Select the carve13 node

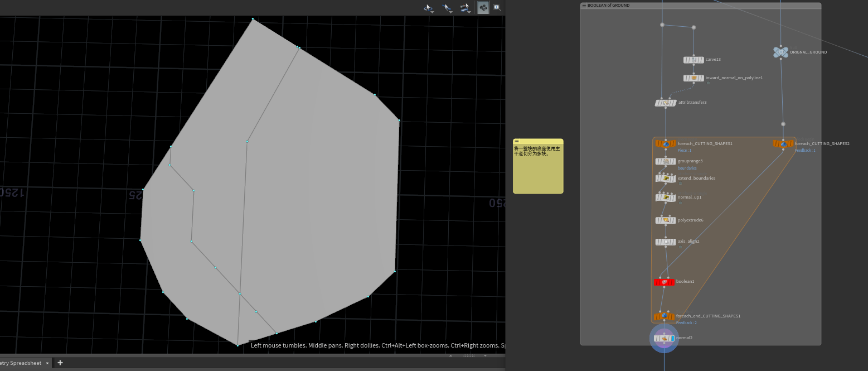pos(694,60)
